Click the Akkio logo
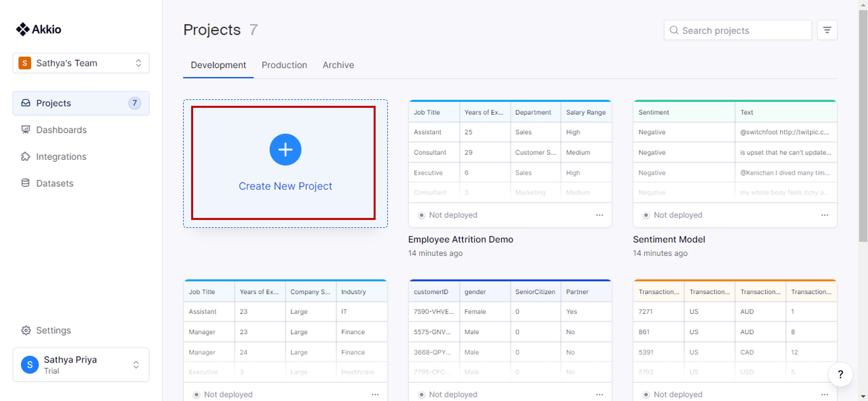868x401 pixels. [38, 29]
